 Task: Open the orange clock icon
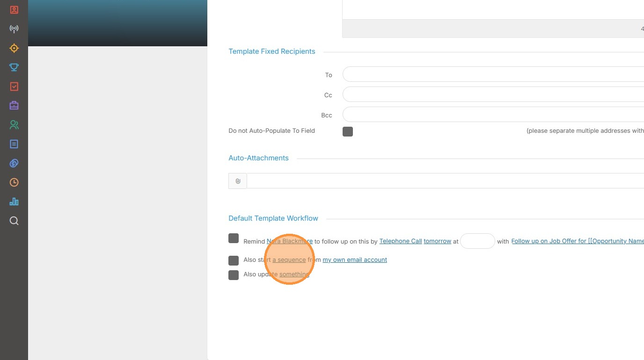coord(14,182)
